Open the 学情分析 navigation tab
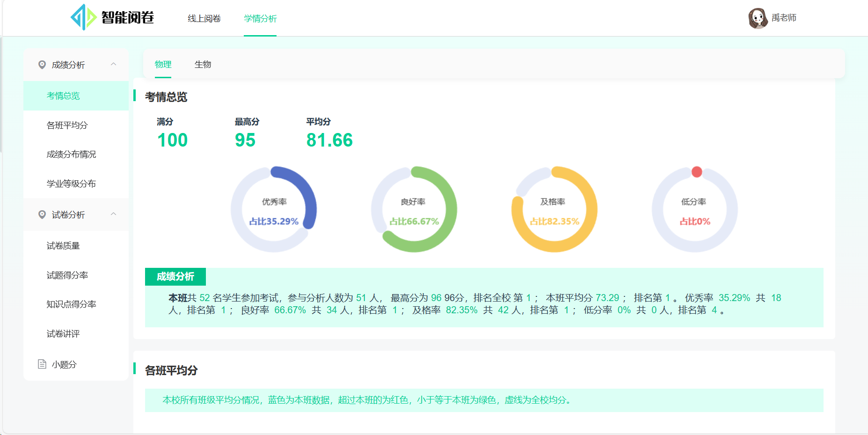This screenshot has height=435, width=868. pyautogui.click(x=260, y=19)
